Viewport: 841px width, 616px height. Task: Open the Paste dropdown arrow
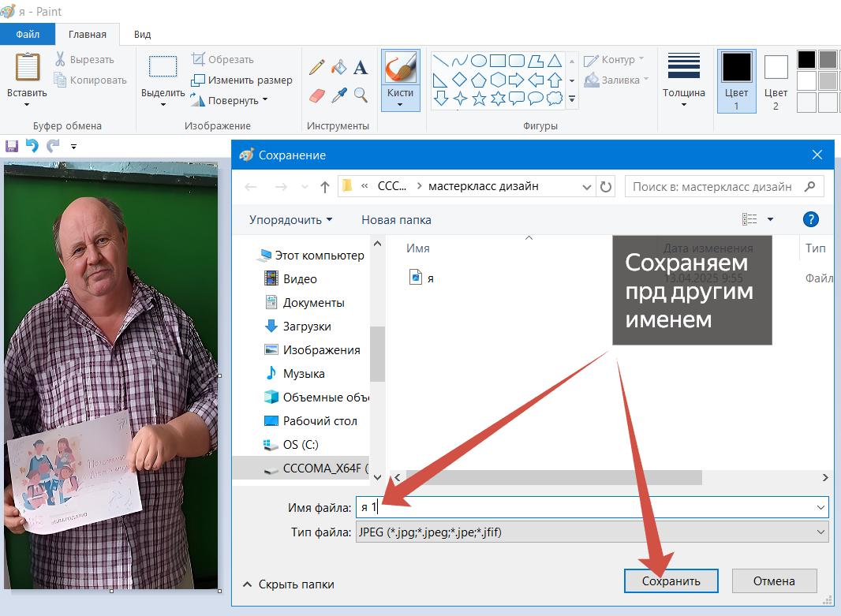(27, 105)
